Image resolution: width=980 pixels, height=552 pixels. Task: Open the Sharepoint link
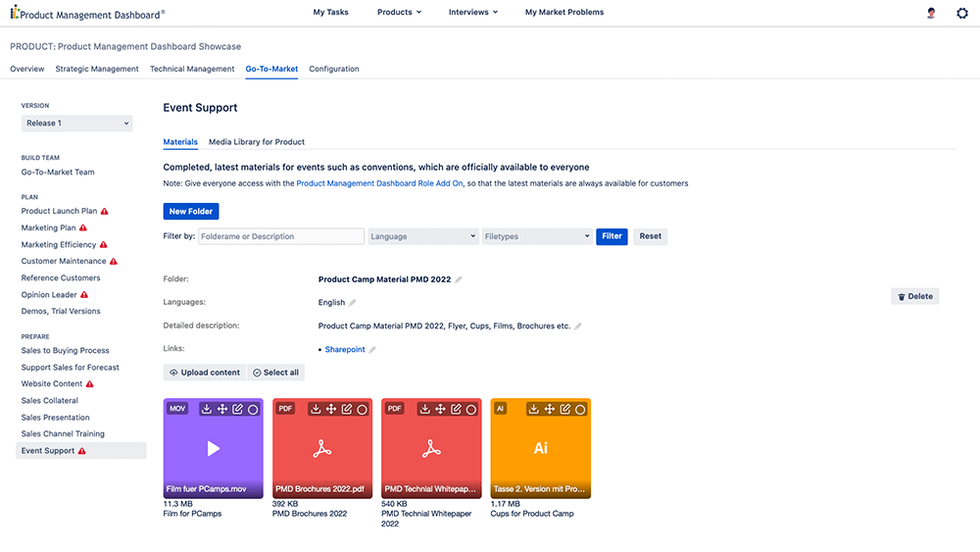coord(345,349)
